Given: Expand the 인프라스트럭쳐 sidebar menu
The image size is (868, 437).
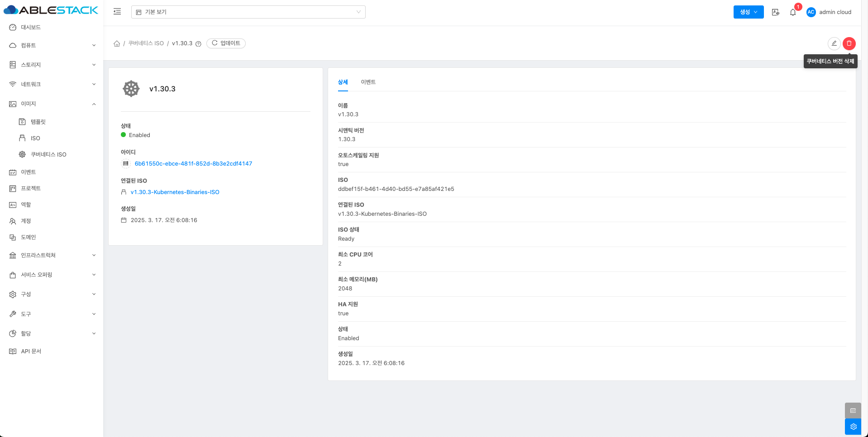Looking at the screenshot, I should [x=52, y=255].
